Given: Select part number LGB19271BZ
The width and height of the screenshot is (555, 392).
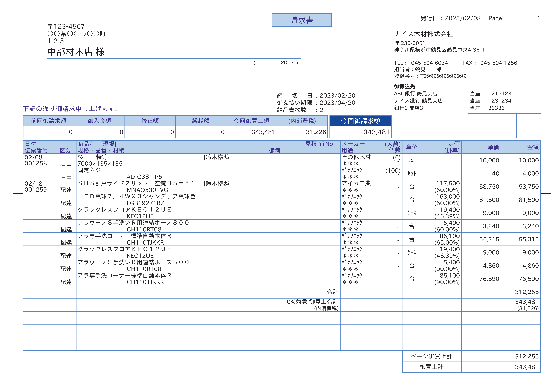Looking at the screenshot, I should coord(145,203).
